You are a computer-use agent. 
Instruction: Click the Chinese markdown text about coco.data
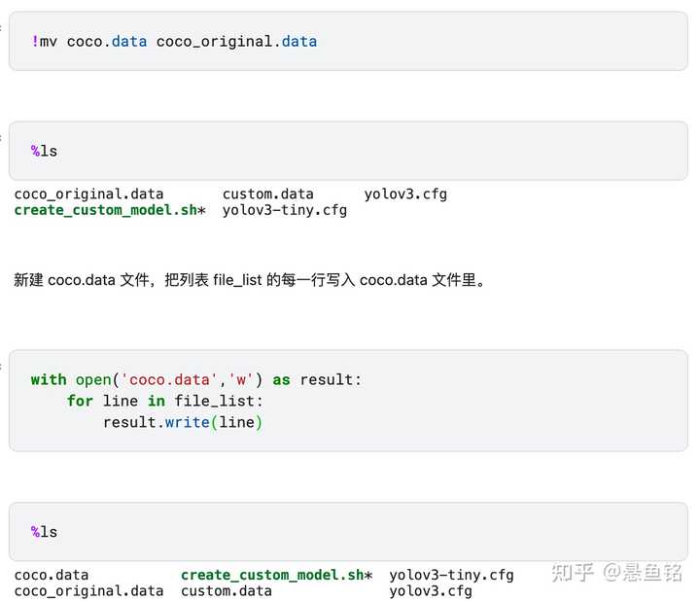tap(250, 280)
